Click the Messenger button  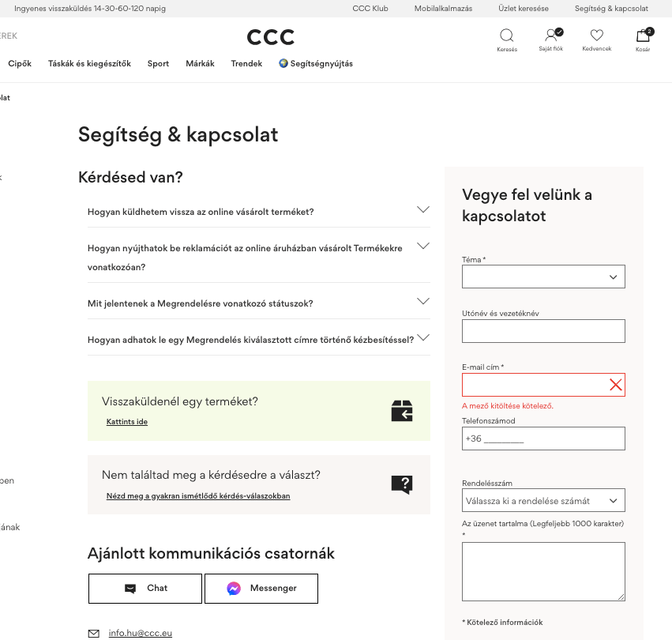pos(261,588)
